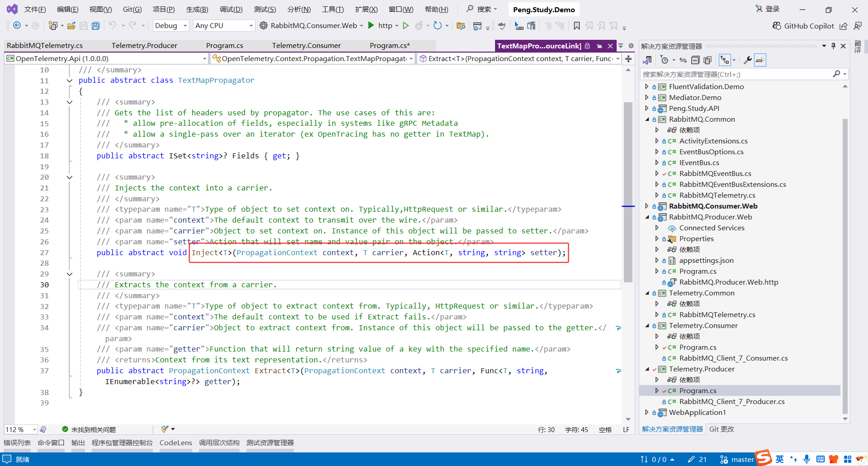Open the Debug configuration dropdown

coord(171,26)
